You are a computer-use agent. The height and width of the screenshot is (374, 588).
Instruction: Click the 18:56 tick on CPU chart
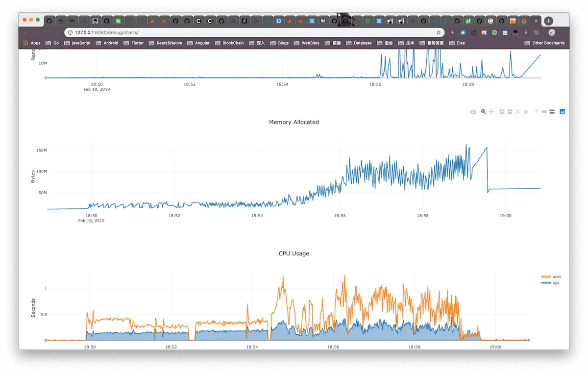(333, 347)
